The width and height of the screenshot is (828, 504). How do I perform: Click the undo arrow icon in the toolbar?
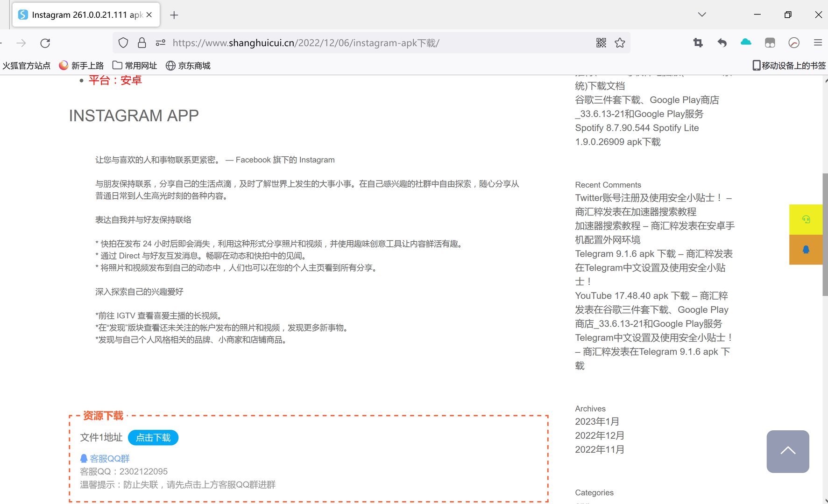click(x=722, y=42)
